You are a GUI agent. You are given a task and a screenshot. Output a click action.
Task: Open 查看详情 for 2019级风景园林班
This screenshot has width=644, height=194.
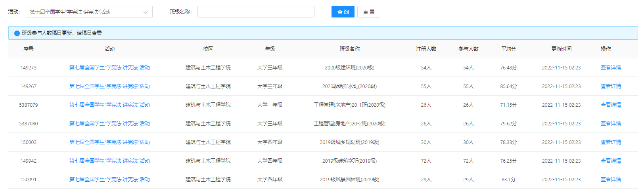(611, 179)
